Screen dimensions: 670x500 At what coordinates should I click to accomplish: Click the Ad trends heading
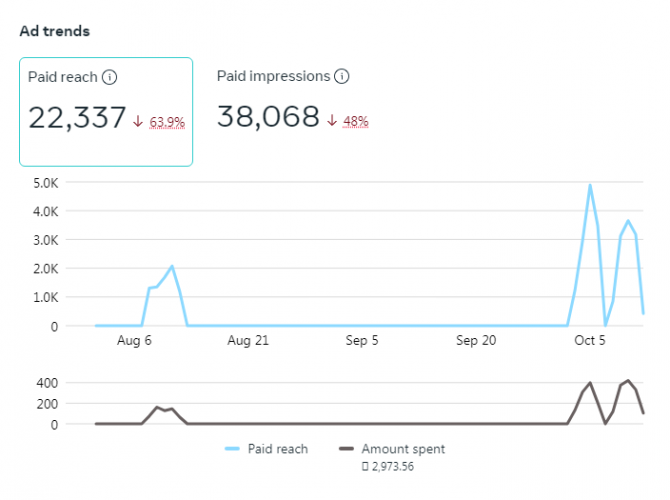55,31
